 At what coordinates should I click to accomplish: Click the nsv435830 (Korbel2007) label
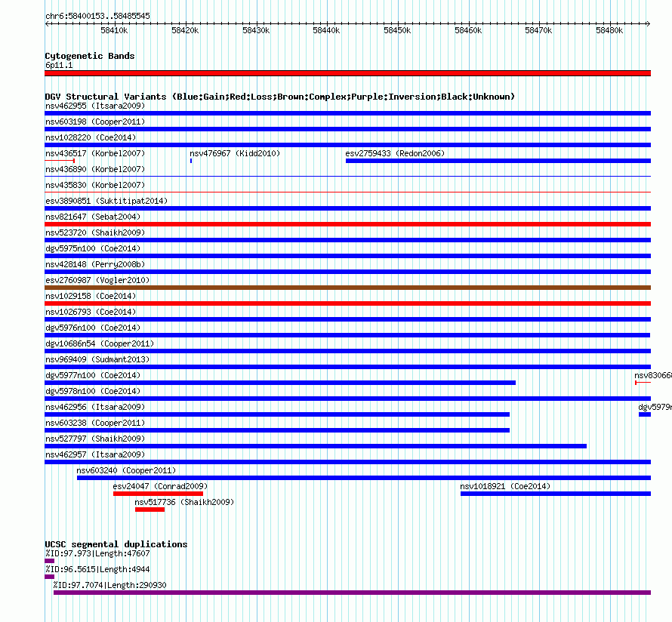[x=95, y=185]
